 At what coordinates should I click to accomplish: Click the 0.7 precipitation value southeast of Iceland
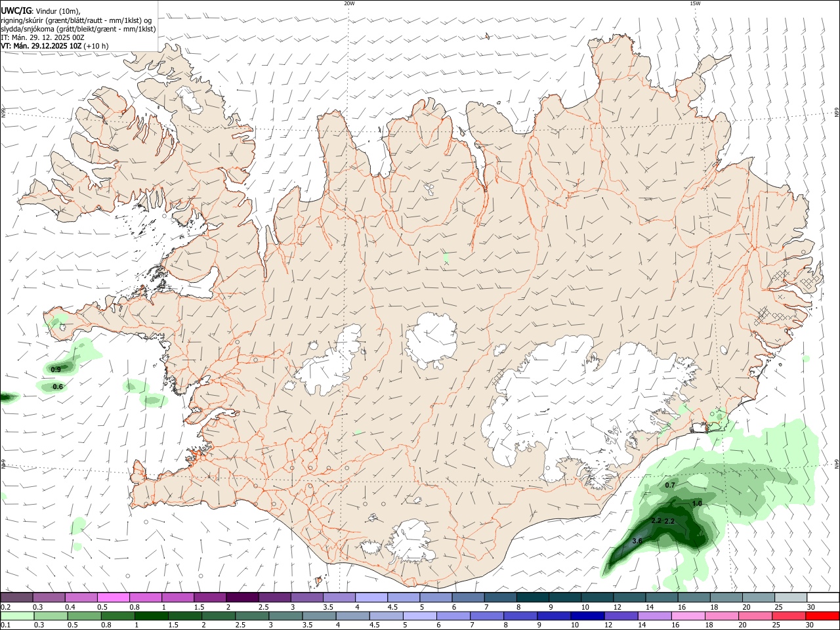click(670, 485)
